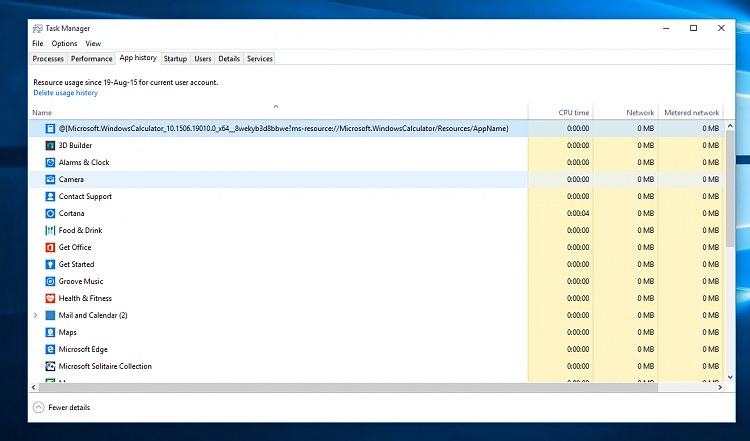Screen dimensions: 750x441
Task: Click the Windows Calculator app icon
Action: pyautogui.click(x=50, y=128)
